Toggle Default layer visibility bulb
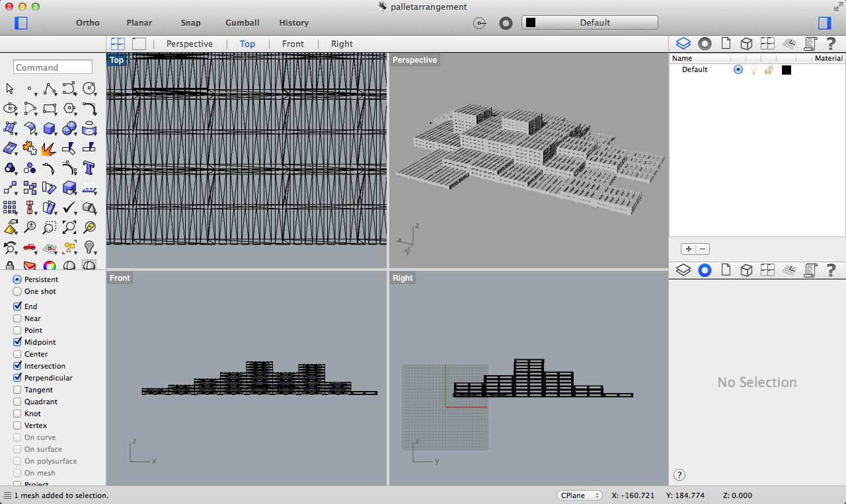The width and height of the screenshot is (846, 504). tap(753, 69)
